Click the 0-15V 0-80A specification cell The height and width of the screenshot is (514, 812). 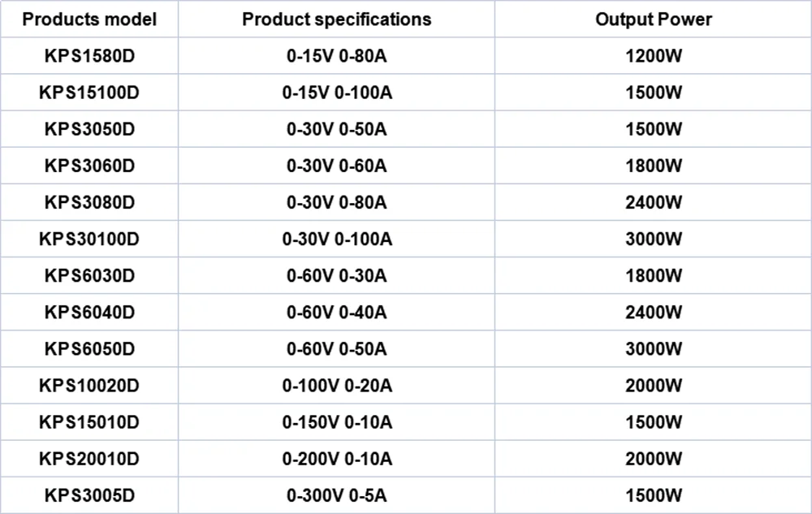[336, 57]
